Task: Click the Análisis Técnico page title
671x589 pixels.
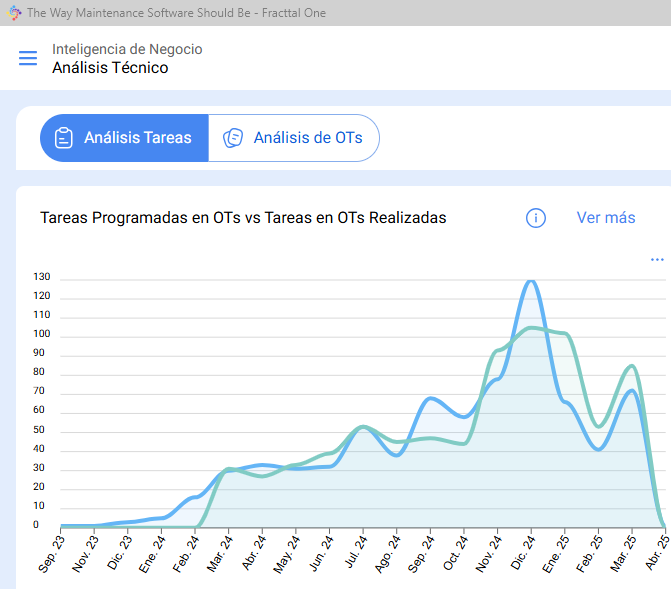Action: pyautogui.click(x=110, y=68)
